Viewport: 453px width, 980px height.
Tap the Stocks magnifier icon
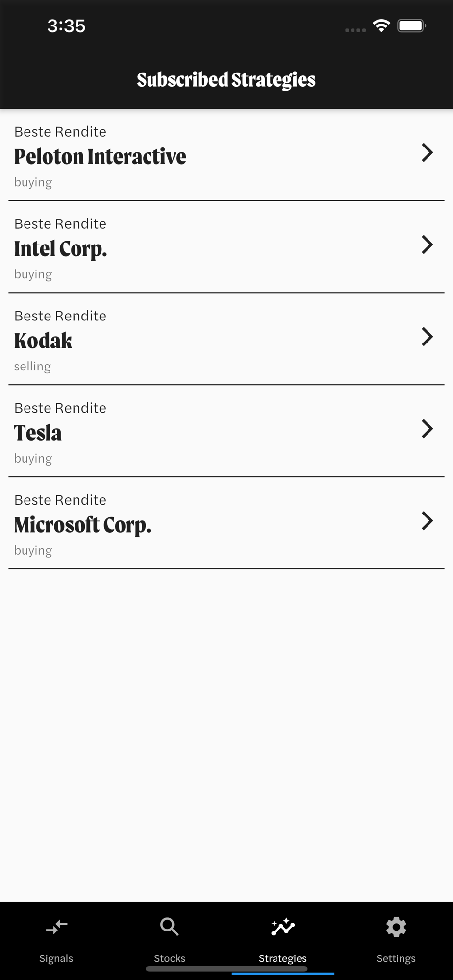170,927
